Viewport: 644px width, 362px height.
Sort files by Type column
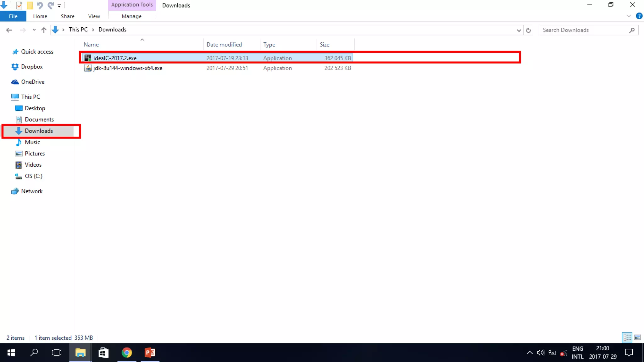pos(269,45)
